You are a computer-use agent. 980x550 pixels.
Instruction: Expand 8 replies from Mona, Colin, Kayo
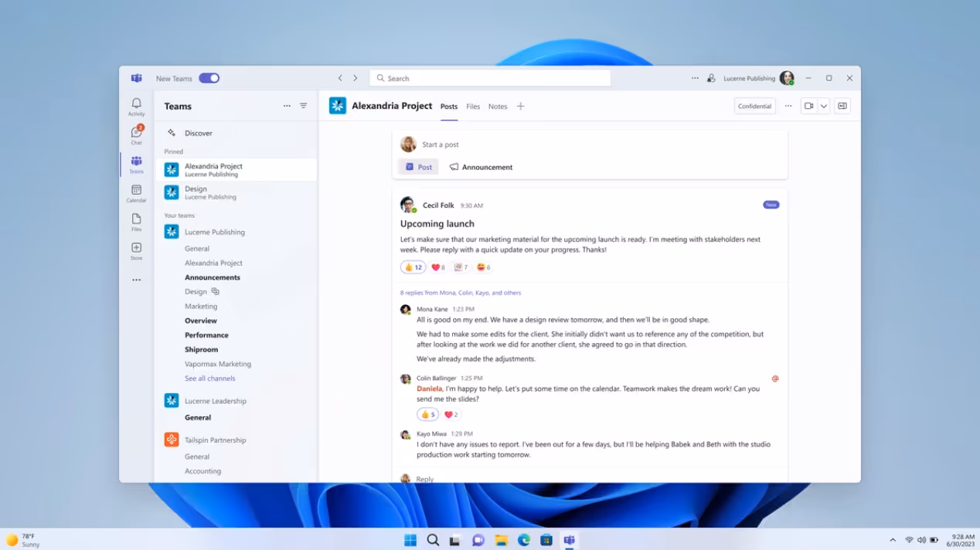460,293
